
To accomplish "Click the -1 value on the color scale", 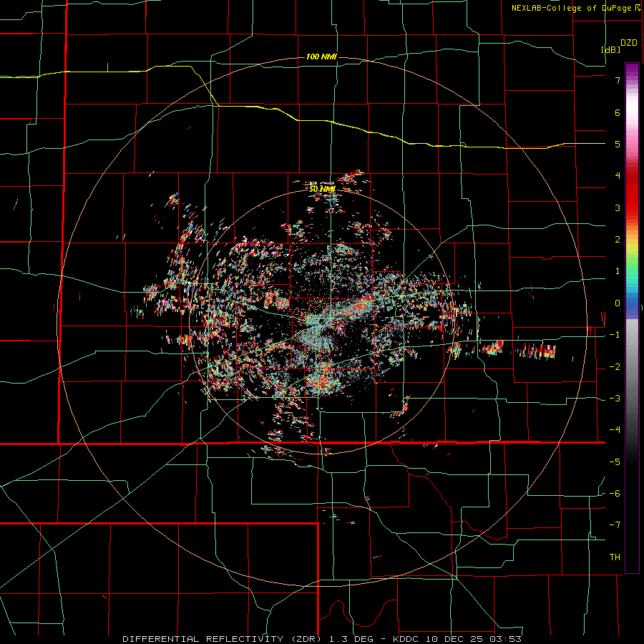I will (x=615, y=335).
